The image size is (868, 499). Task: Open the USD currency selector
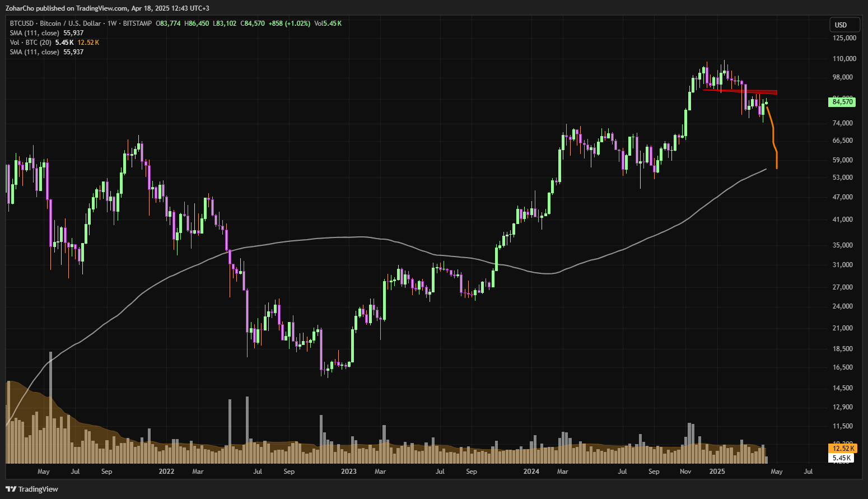coord(844,25)
